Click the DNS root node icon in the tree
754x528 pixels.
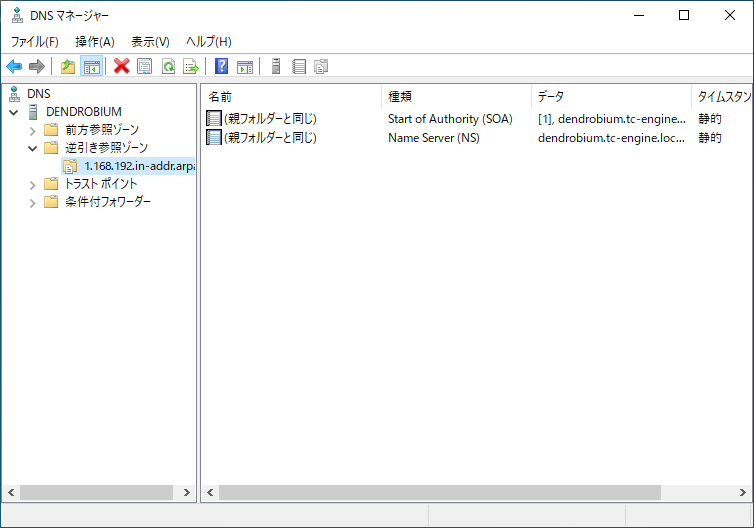[14, 94]
